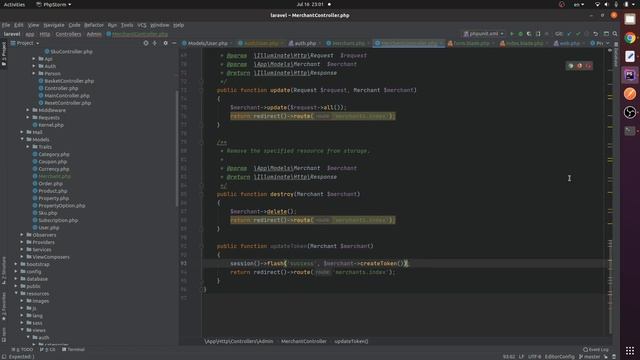Screen dimensions: 640x360
Task: Run the phpunit.xml configuration
Action: click(x=511, y=34)
